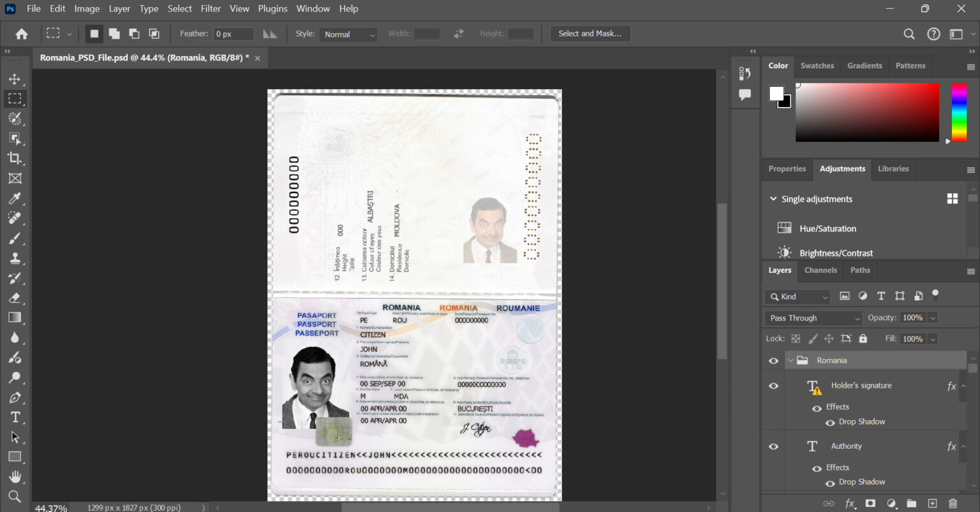980x512 pixels.
Task: Click the Feather input field
Action: [234, 34]
